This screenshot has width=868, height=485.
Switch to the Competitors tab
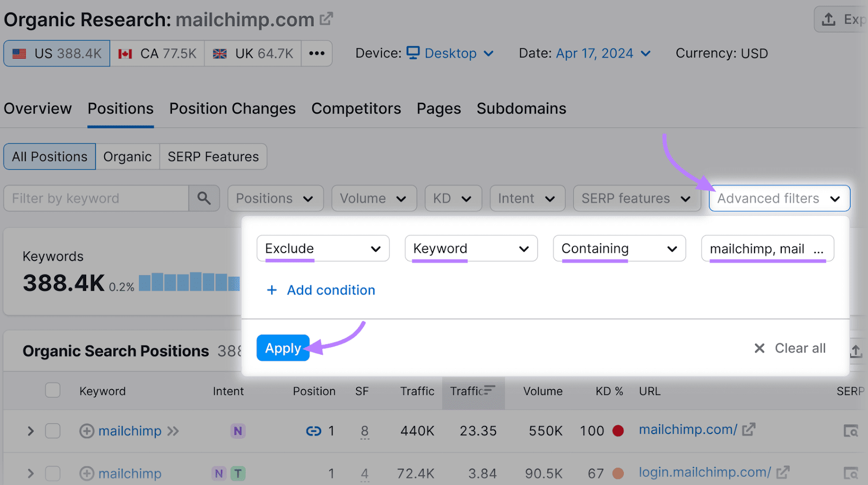tap(356, 109)
